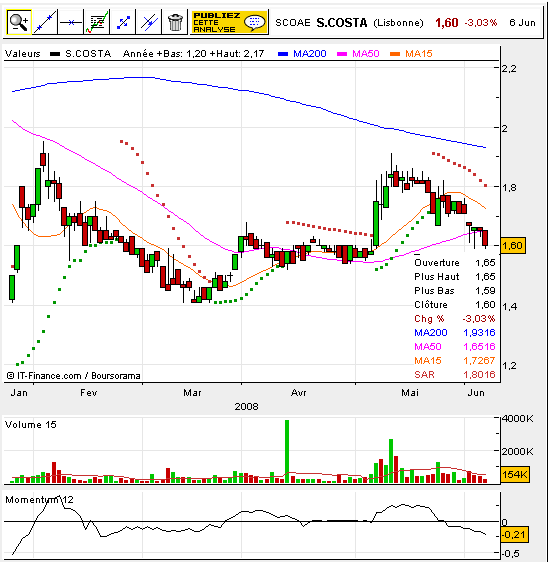548x562 pixels.
Task: Click the Jun month label on the time axis
Action: 476,393
